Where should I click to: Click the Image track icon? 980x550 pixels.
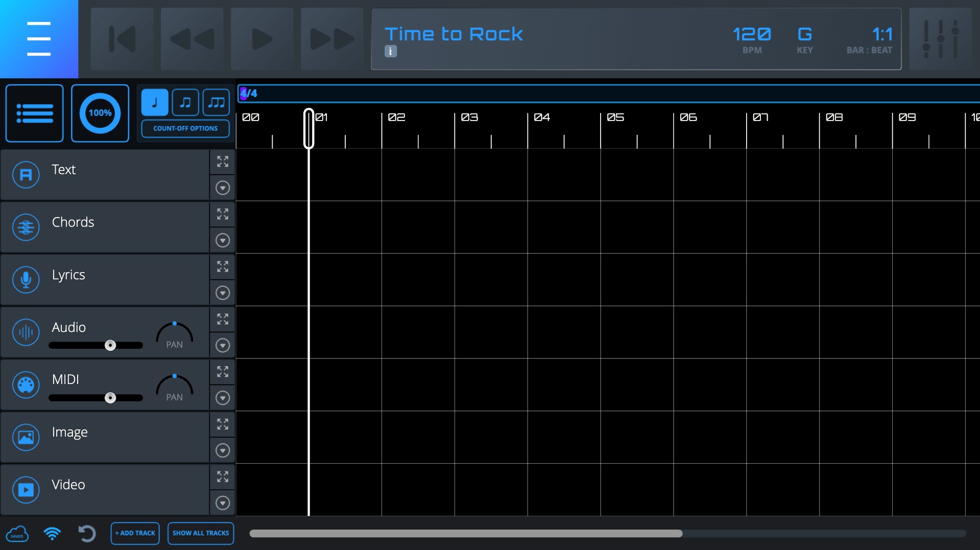(x=26, y=437)
